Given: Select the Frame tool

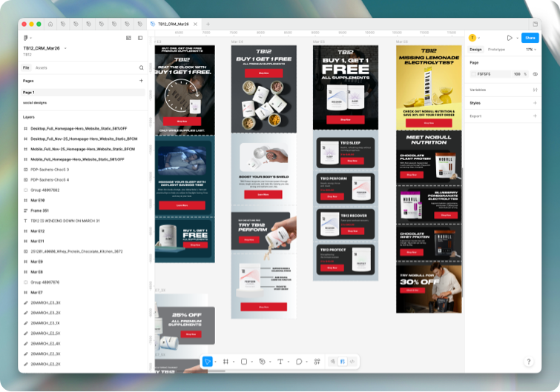Looking at the screenshot, I should point(225,362).
